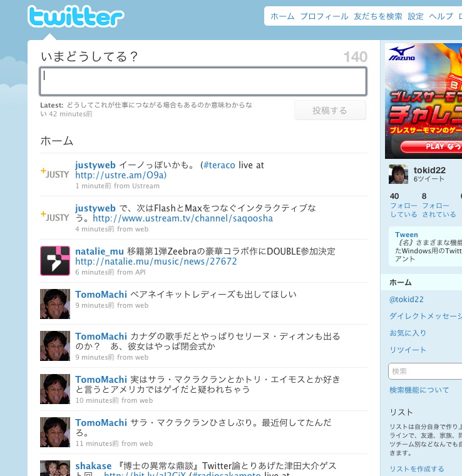
Task: Open TomoMachi avatar on ひさしぶり tweet
Action: (x=55, y=432)
